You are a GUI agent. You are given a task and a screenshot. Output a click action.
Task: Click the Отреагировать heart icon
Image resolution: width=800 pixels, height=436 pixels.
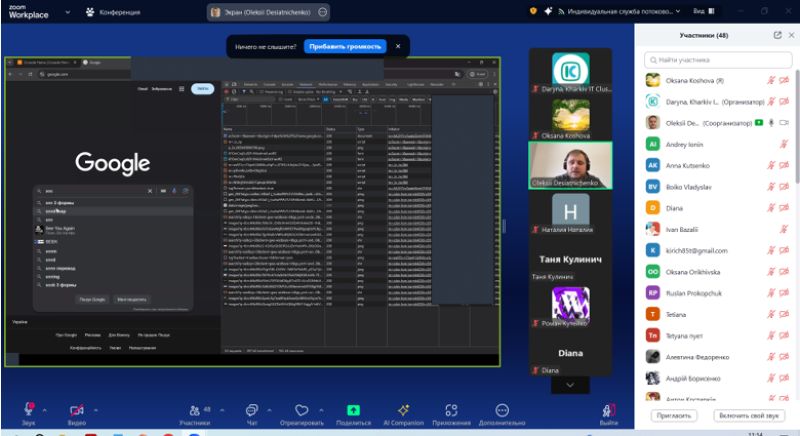[302, 410]
